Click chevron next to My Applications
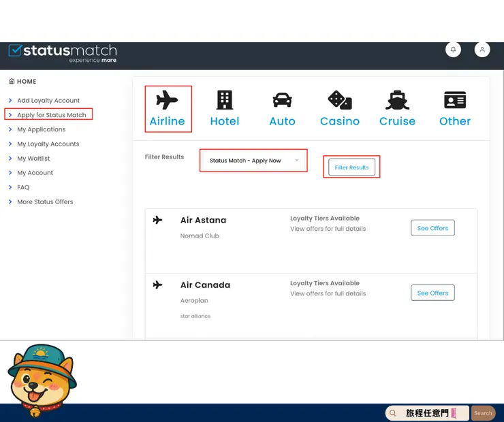 point(10,129)
